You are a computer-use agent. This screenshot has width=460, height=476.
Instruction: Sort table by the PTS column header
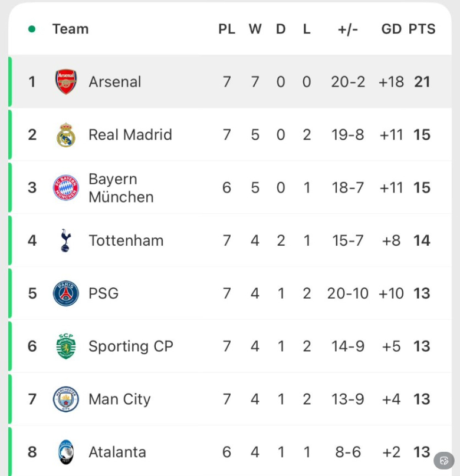pyautogui.click(x=422, y=29)
